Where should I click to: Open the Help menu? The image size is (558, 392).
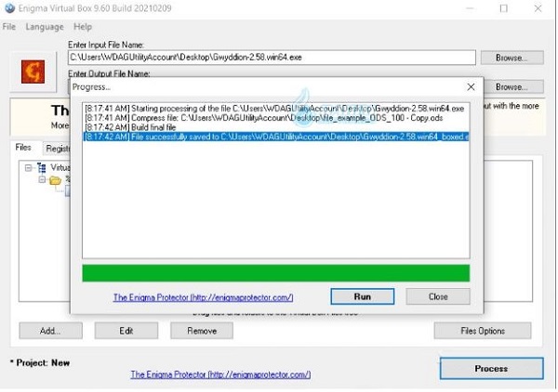83,27
